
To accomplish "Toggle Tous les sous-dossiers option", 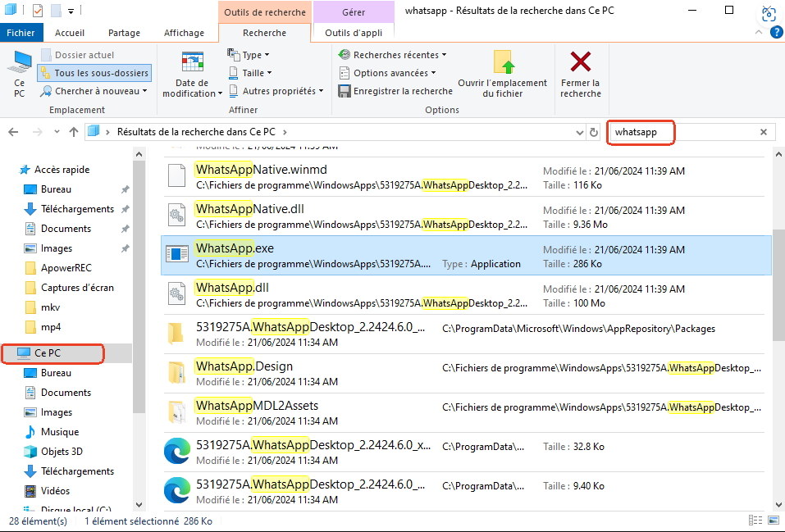I will pos(94,73).
